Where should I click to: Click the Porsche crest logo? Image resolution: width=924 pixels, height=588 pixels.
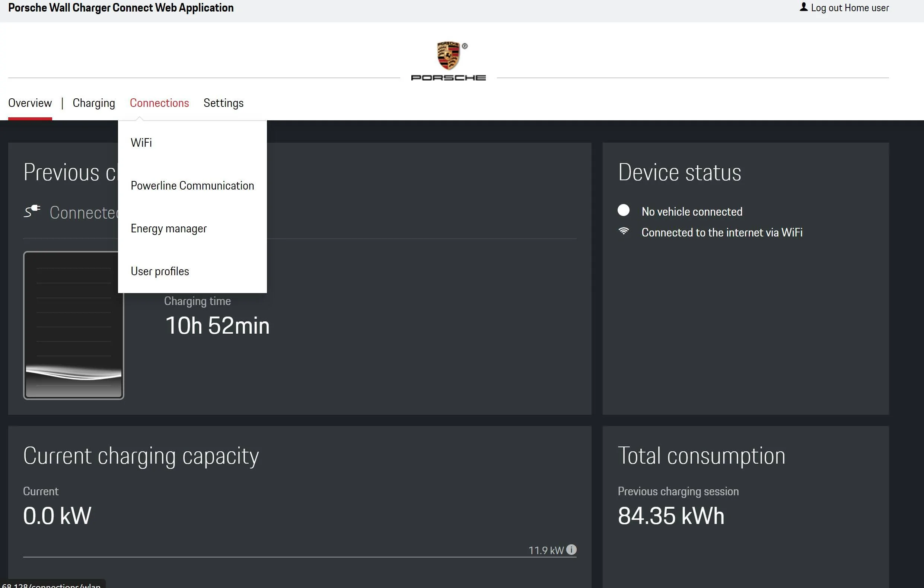coord(448,55)
